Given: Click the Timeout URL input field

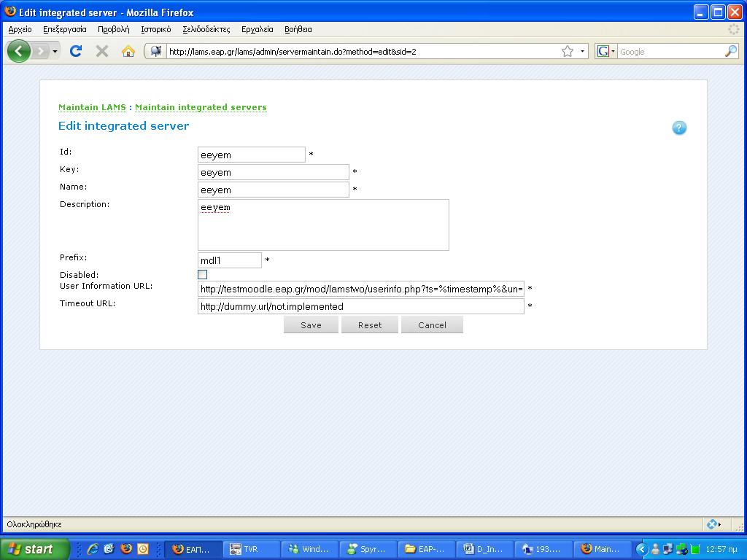Looking at the screenshot, I should 360,307.
